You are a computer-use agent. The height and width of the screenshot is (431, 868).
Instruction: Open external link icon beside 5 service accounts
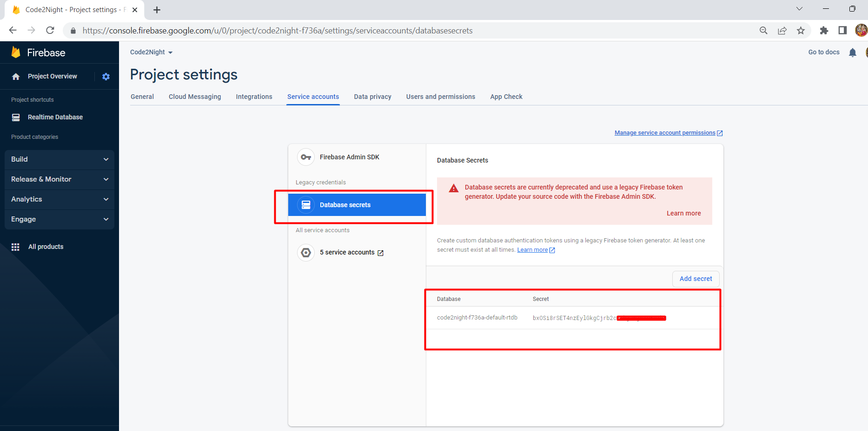point(380,253)
